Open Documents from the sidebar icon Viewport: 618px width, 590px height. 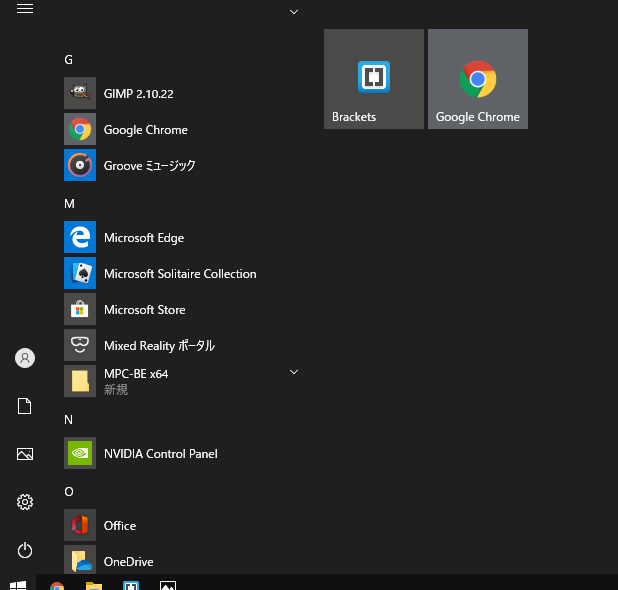[x=24, y=406]
